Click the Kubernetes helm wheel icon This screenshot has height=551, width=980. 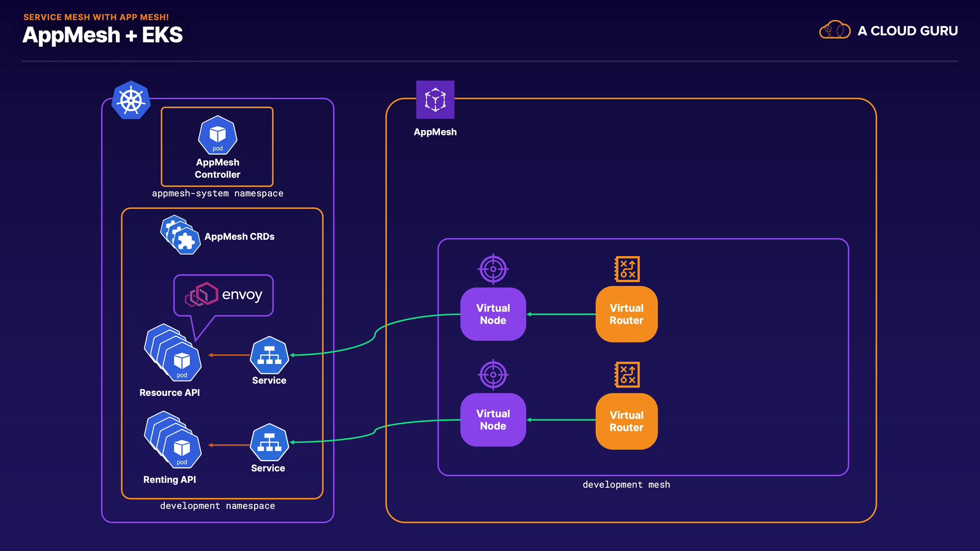(x=131, y=100)
